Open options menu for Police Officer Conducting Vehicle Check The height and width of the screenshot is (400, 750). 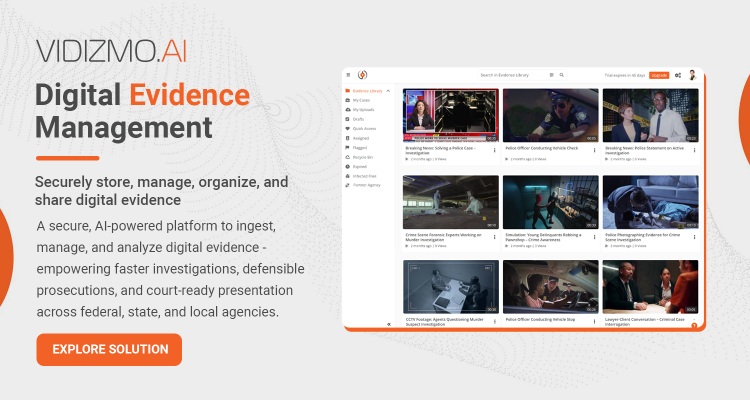(595, 150)
